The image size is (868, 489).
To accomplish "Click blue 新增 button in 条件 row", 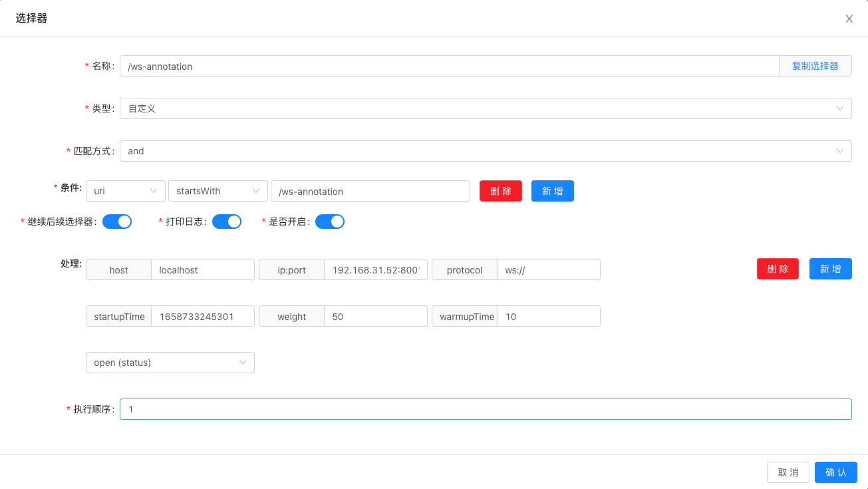I will [x=553, y=191].
